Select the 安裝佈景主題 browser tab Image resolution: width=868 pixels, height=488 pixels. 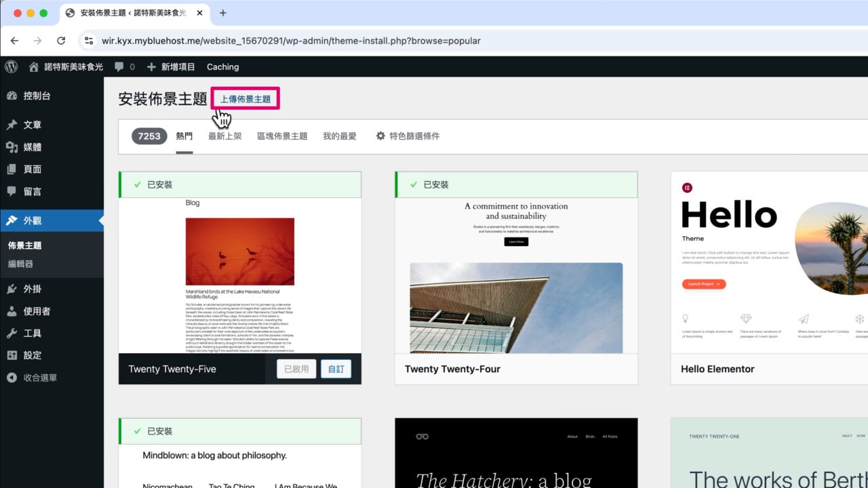(x=136, y=13)
